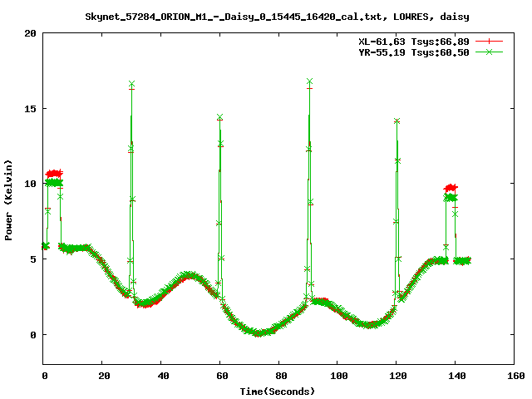
Task: Click y-axis tick label 5
Action: tap(33, 259)
